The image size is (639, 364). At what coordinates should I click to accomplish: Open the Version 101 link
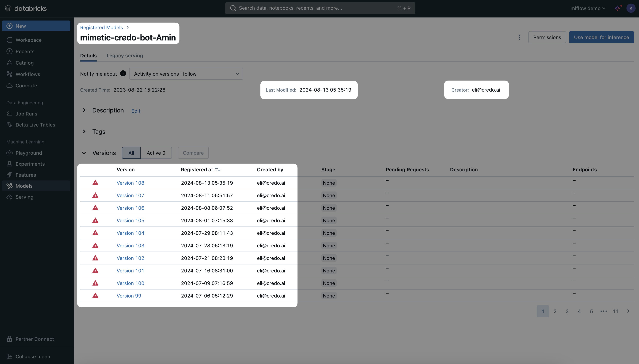coord(130,271)
